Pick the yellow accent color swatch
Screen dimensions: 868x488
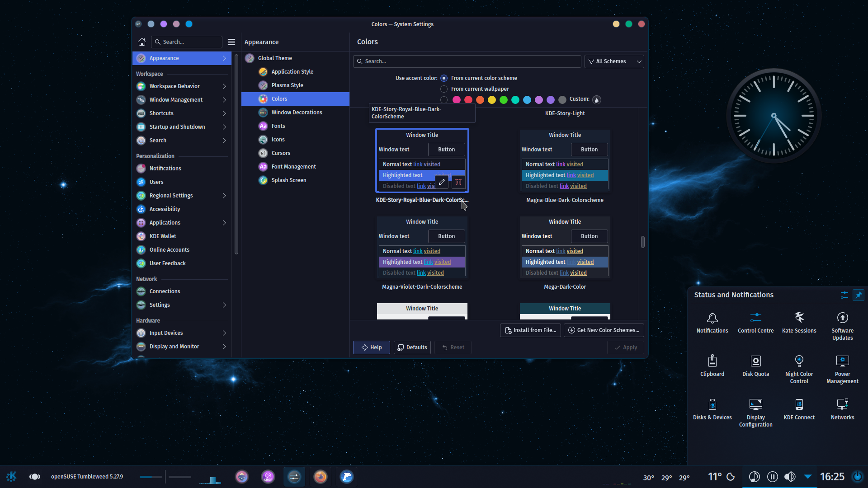click(492, 100)
